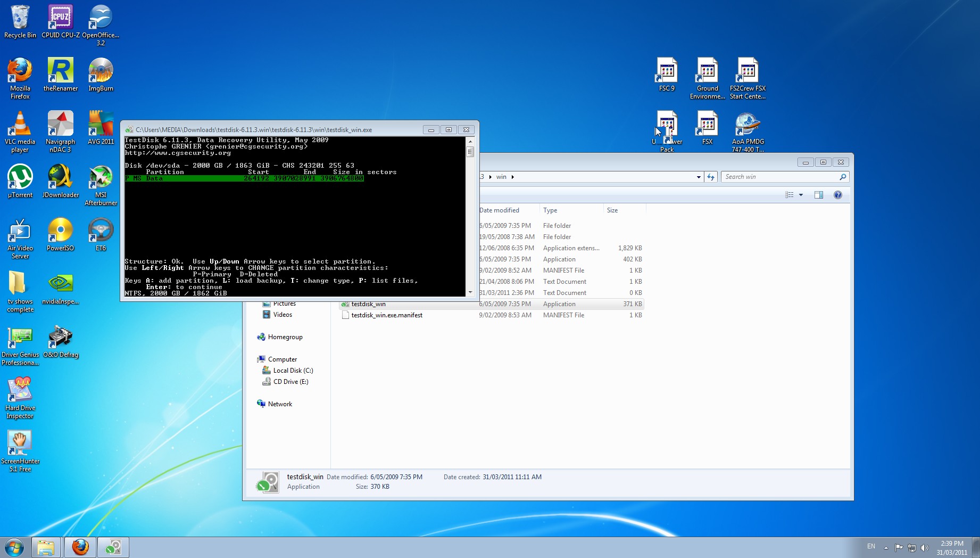Select the MSI Afterburner icon
The image size is (980, 558).
pos(101,185)
